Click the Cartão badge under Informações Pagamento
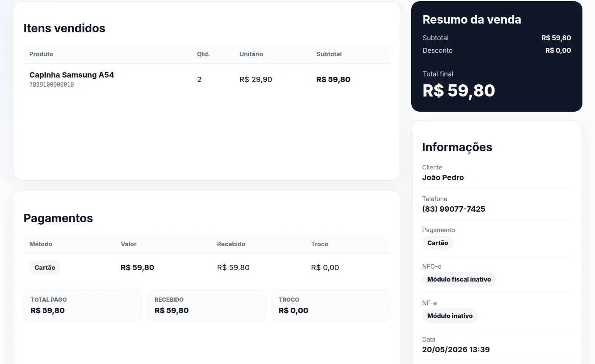595x364 pixels. [437, 243]
